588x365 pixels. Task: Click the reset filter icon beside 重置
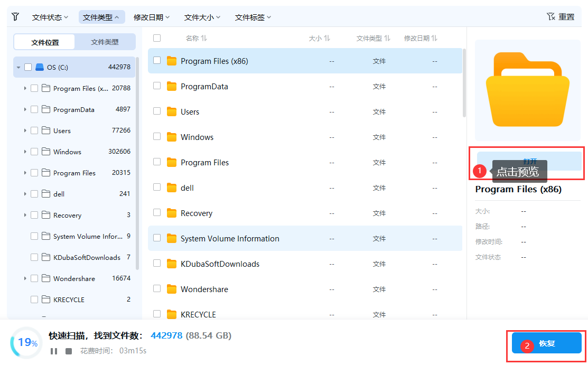coord(550,16)
